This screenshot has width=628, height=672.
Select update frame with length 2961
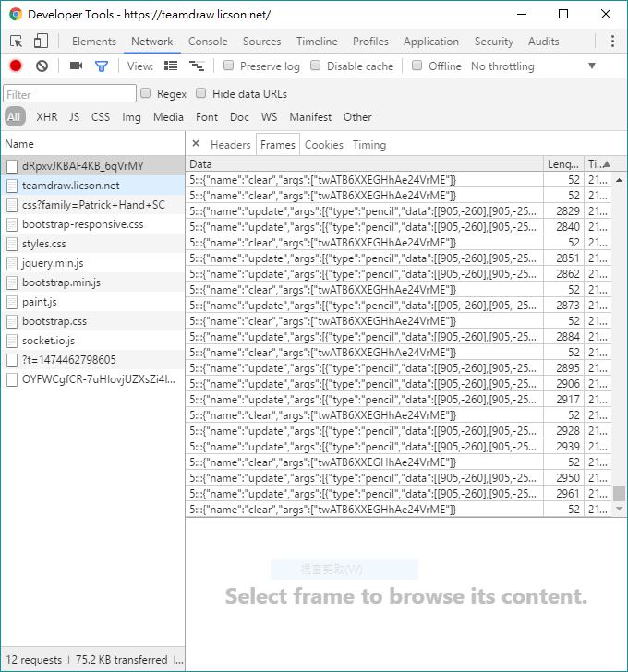[x=399, y=494]
